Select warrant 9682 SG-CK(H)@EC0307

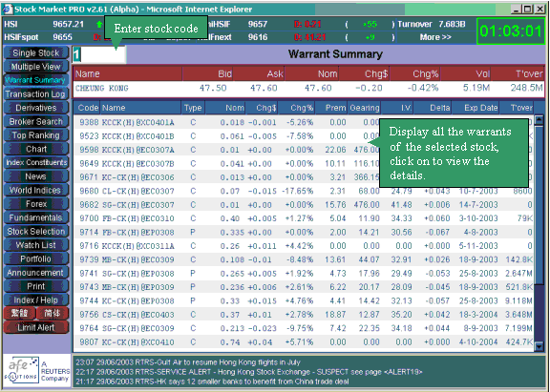click(x=304, y=204)
